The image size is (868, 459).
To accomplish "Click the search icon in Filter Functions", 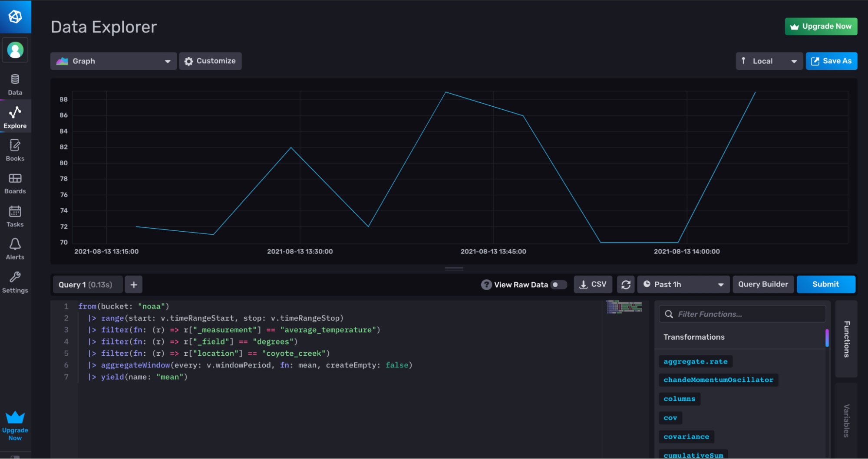I will (669, 314).
